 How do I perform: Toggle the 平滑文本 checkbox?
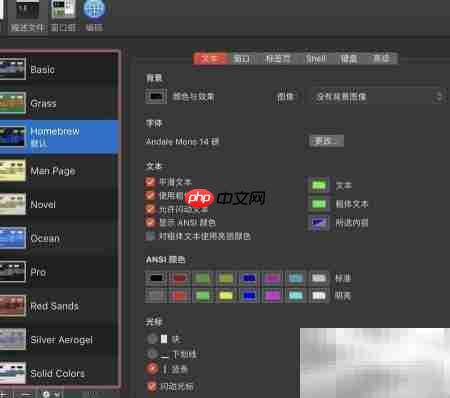tap(150, 182)
